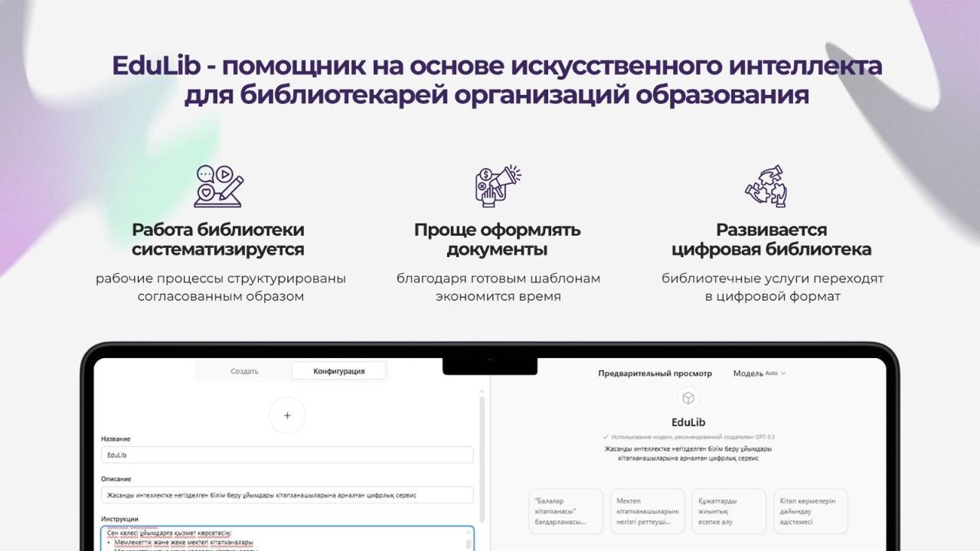Select the Кітап көрмелерін дайындау prompt
980x551 pixels.
(x=810, y=511)
